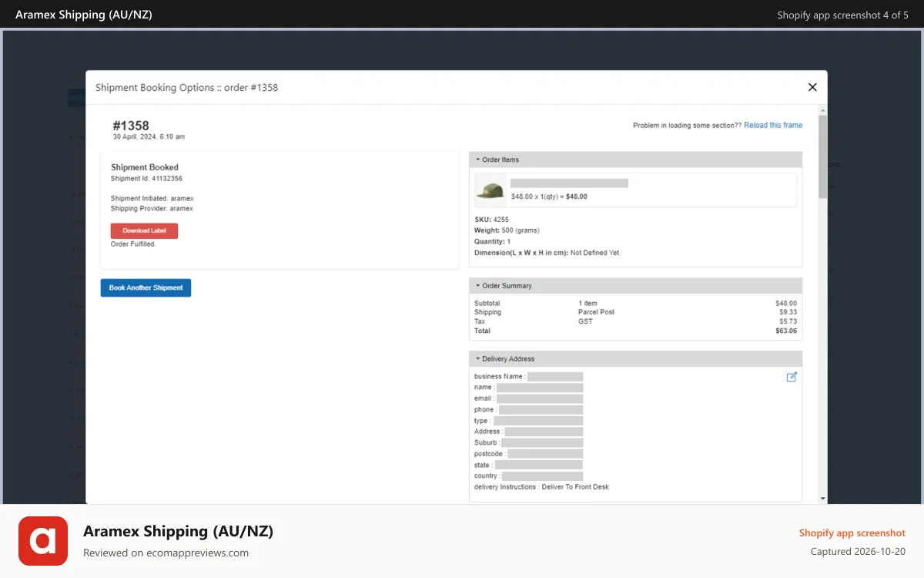Click the Dimension Not Defined Yet line
The width and height of the screenshot is (924, 578).
pyautogui.click(x=547, y=253)
